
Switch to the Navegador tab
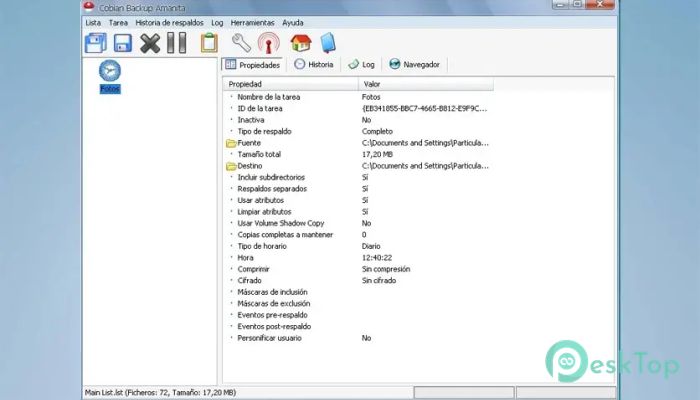[x=415, y=64]
